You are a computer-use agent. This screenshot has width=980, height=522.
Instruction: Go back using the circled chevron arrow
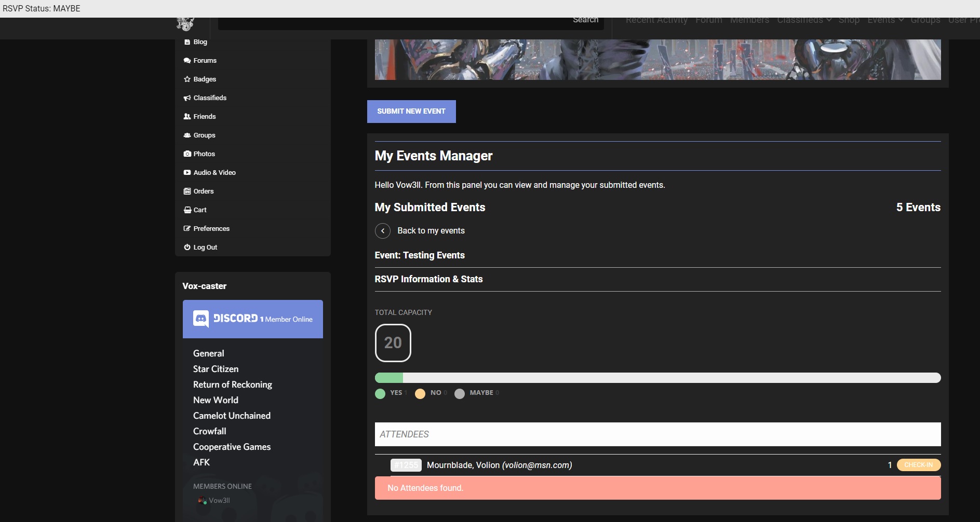383,231
